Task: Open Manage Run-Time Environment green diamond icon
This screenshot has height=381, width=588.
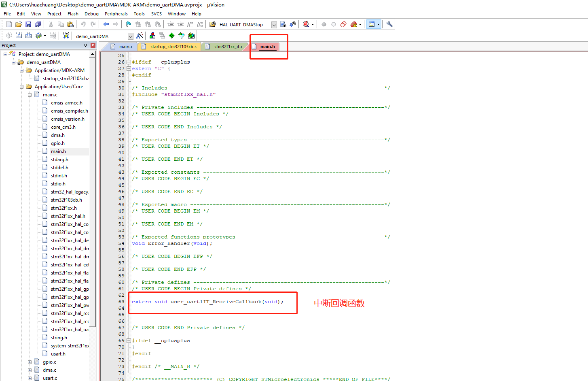Action: 171,36
